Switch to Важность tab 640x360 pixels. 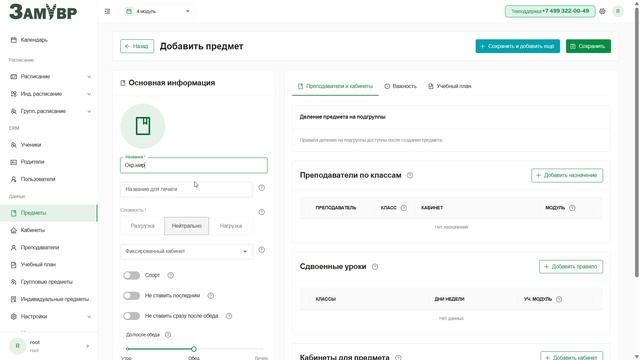point(400,86)
